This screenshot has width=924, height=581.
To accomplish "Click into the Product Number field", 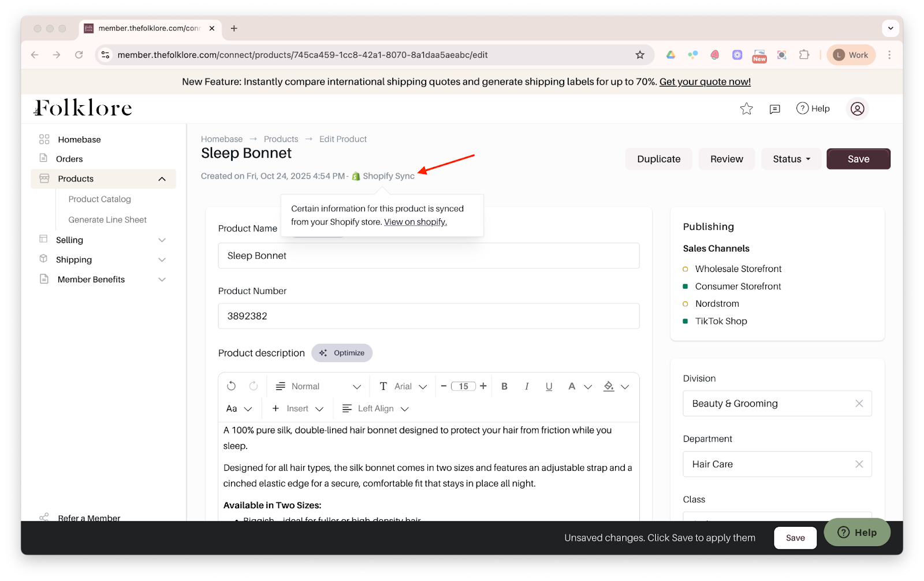I will (x=429, y=316).
